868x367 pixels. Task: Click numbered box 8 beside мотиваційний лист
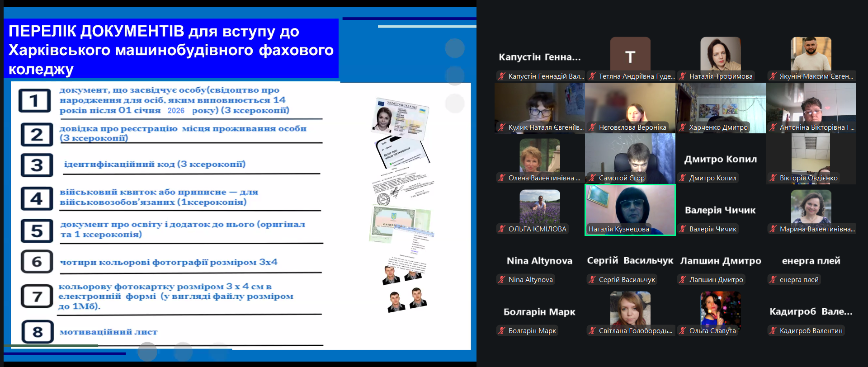[x=38, y=332]
